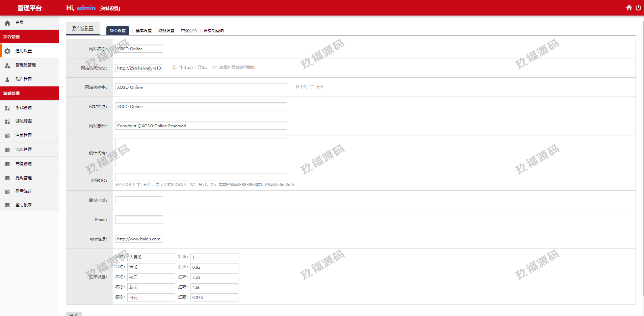Open the 资料设置 link in header
Viewport: 644px width, 316px height.
tap(110, 8)
